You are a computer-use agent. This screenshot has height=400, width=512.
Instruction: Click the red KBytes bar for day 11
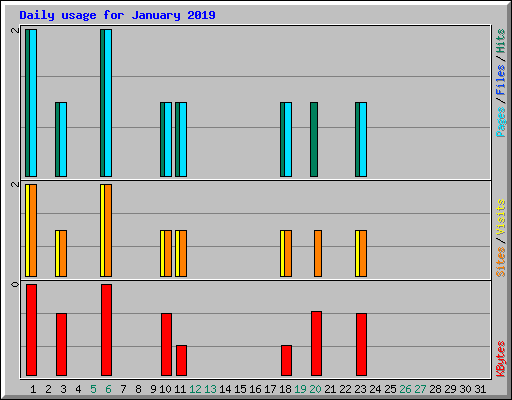tap(181, 360)
